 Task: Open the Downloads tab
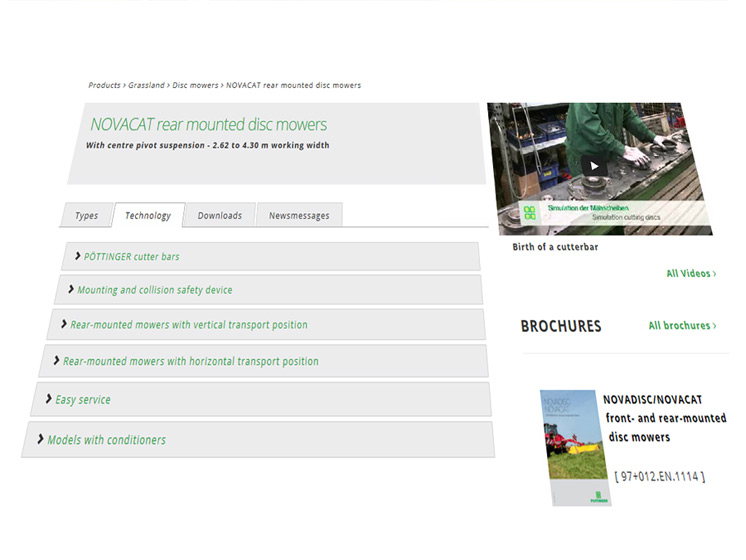pyautogui.click(x=219, y=215)
